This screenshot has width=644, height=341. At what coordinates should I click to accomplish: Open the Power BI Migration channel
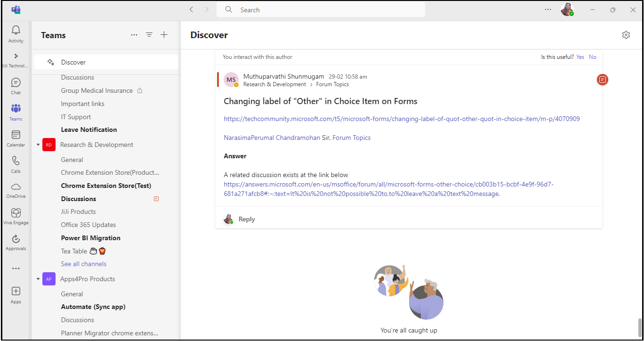pyautogui.click(x=91, y=238)
